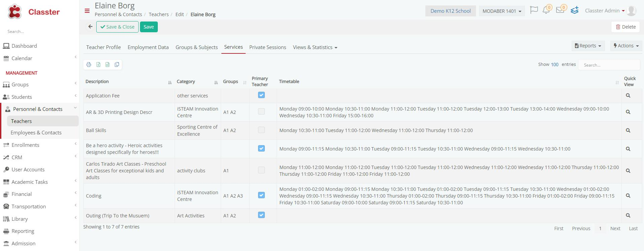The height and width of the screenshot is (251, 644).
Task: Uncheck Primary Teacher for Application Fee
Action: 261,95
